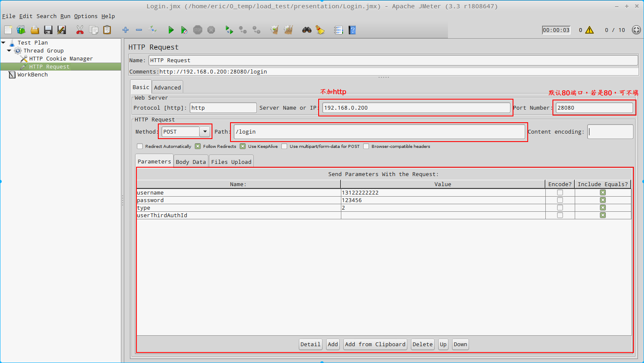
Task: Toggle Use KeepAlive checkbox
Action: (x=243, y=146)
